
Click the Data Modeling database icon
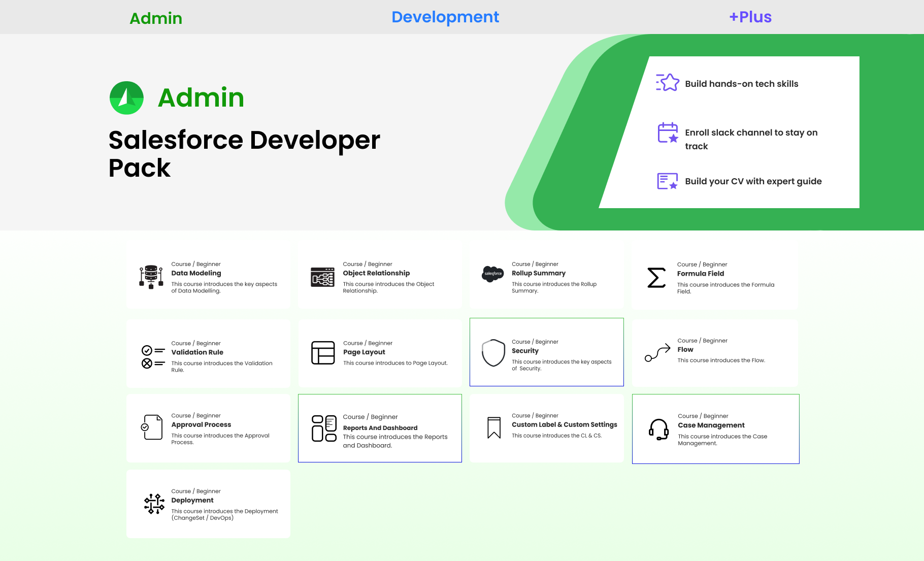pyautogui.click(x=151, y=277)
